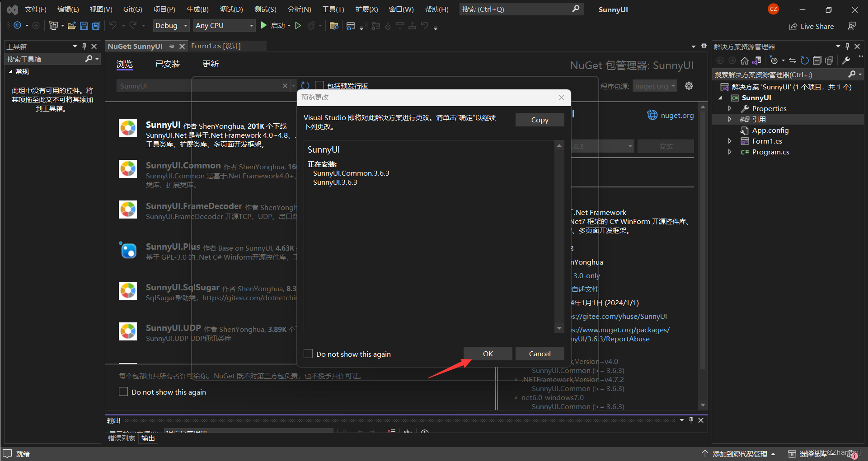Screen dimensions: 868x461
Task: Switch to the 错误列表 tab
Action: (x=122, y=438)
